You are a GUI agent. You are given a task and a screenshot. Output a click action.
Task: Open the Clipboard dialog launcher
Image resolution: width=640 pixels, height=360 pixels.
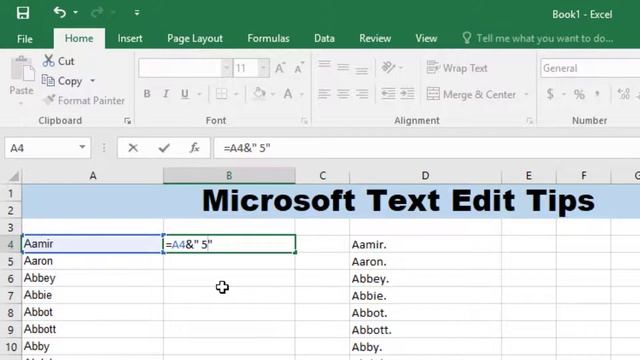(127, 121)
